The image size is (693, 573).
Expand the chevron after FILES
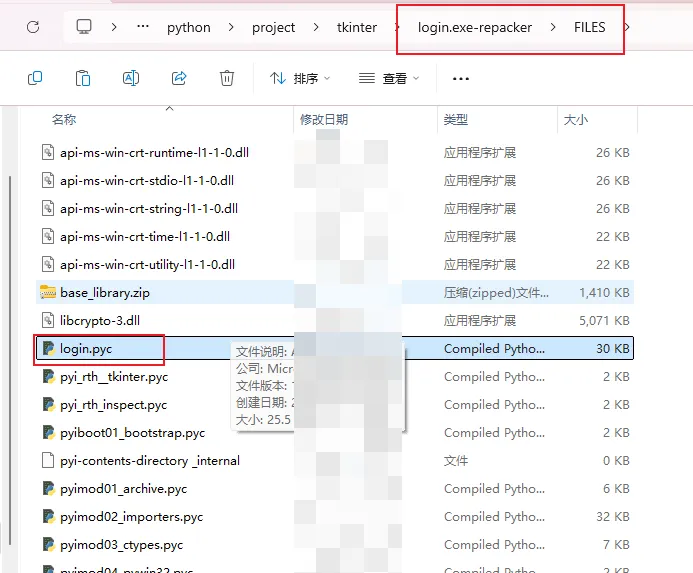(x=627, y=27)
